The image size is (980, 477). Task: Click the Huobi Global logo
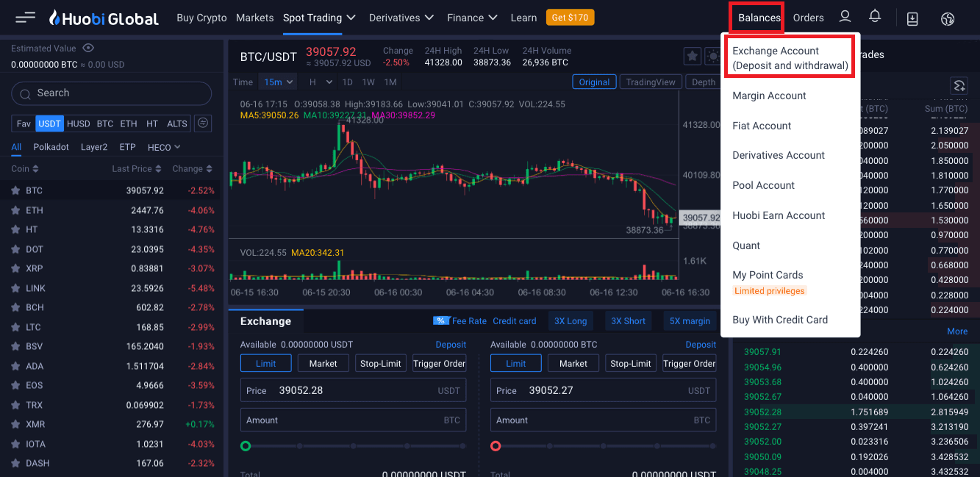pos(104,18)
